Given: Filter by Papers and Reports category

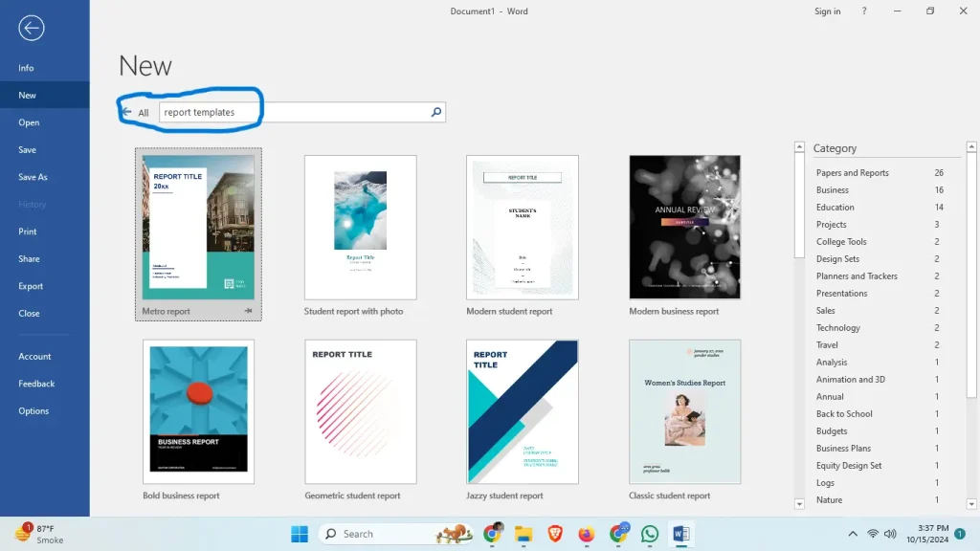Looking at the screenshot, I should pos(880,172).
